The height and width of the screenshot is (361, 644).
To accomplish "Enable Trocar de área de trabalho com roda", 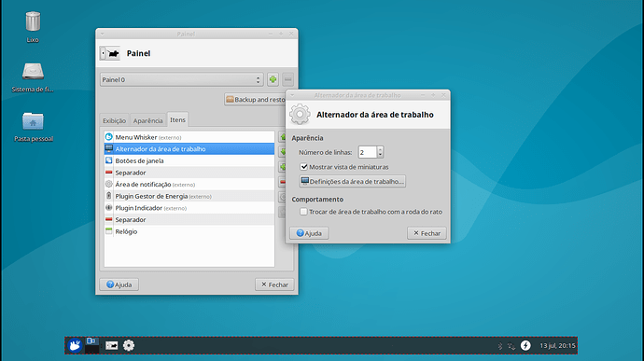I will [303, 212].
